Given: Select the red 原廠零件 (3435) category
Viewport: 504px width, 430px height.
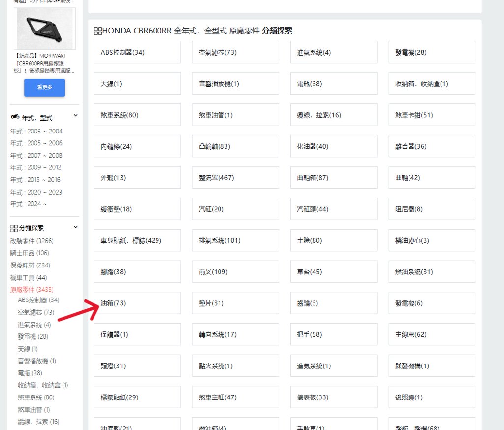Looking at the screenshot, I should tap(31, 290).
